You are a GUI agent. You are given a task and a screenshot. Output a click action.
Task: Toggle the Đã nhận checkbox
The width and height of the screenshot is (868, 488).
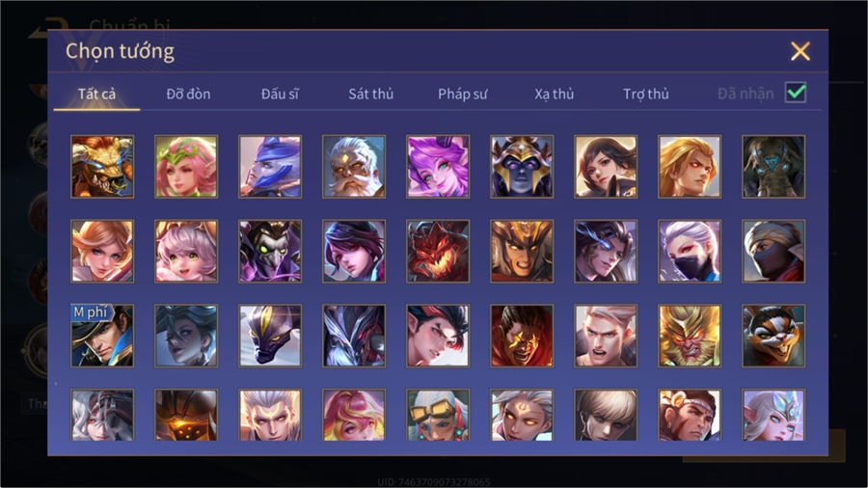pos(796,93)
